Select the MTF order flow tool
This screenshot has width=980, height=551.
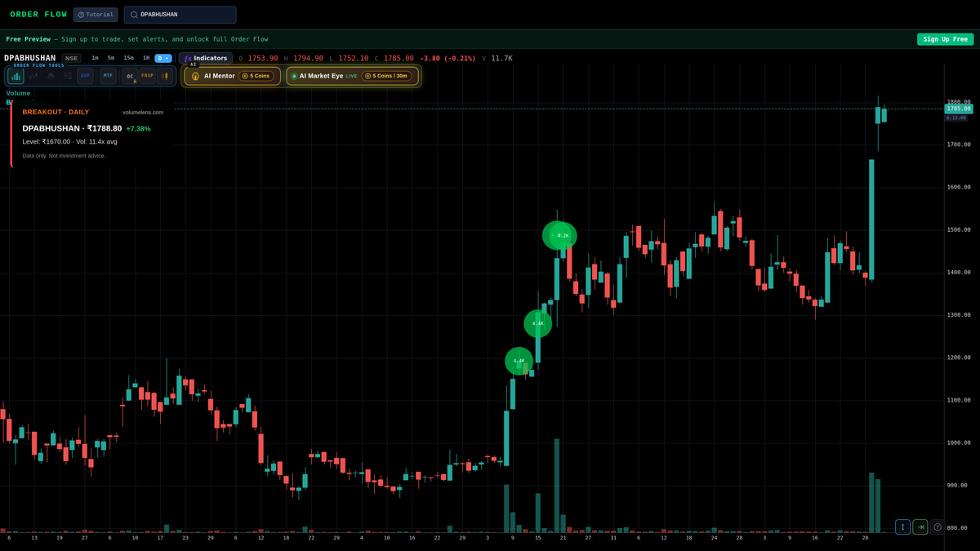pos(108,76)
